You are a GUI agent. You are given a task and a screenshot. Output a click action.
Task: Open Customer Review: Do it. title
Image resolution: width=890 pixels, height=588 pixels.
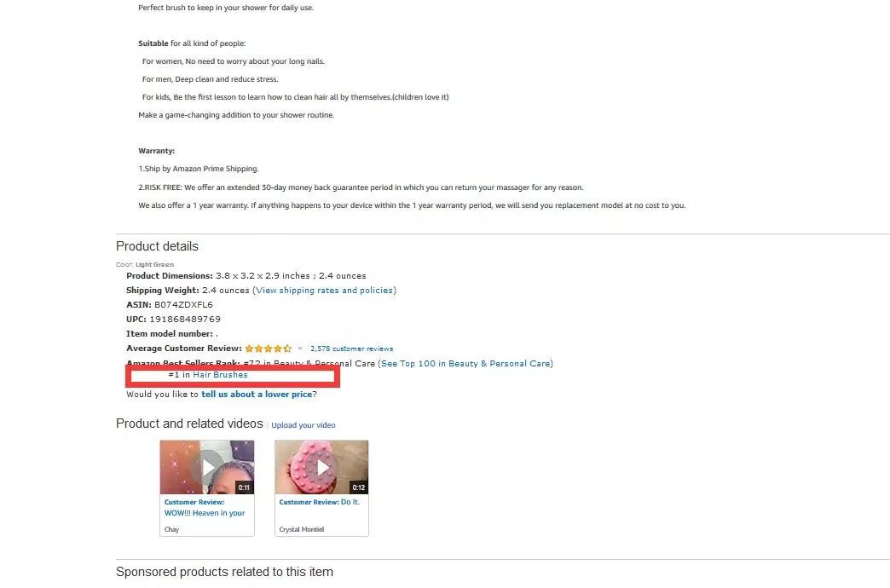coord(319,502)
